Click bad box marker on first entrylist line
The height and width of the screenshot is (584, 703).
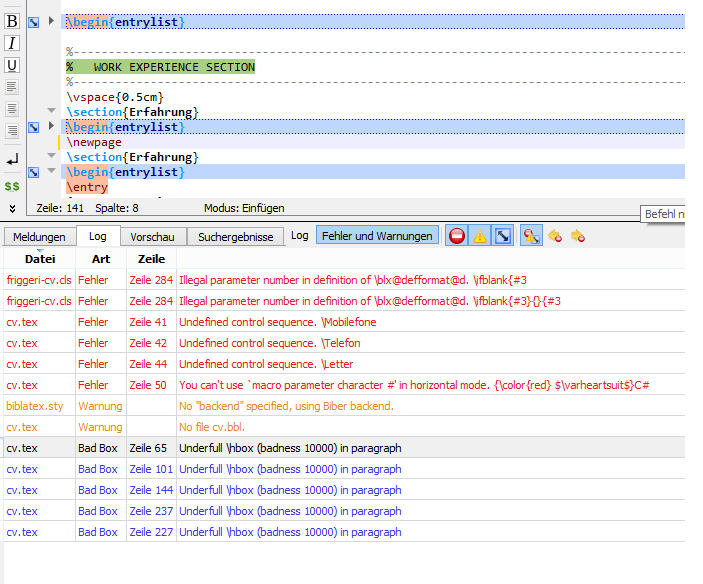[34, 22]
